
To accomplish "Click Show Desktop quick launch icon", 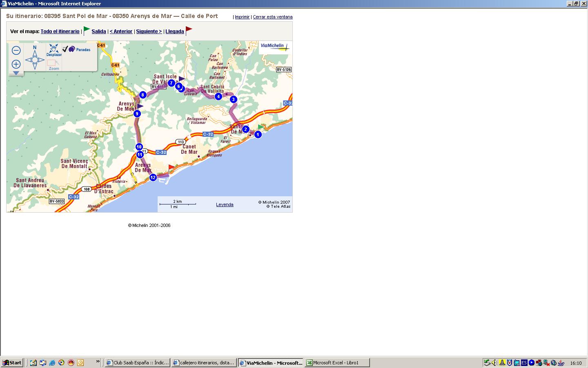I will tap(33, 363).
